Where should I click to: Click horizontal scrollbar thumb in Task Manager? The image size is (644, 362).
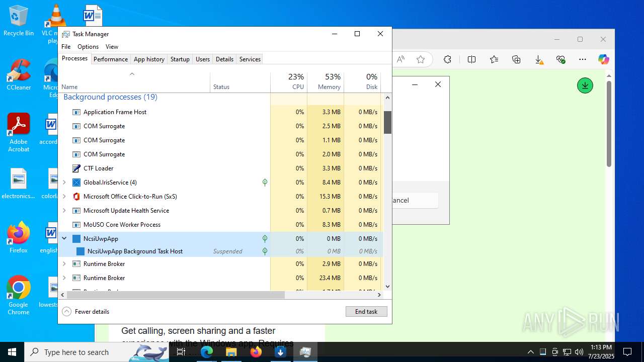pyautogui.click(x=176, y=295)
